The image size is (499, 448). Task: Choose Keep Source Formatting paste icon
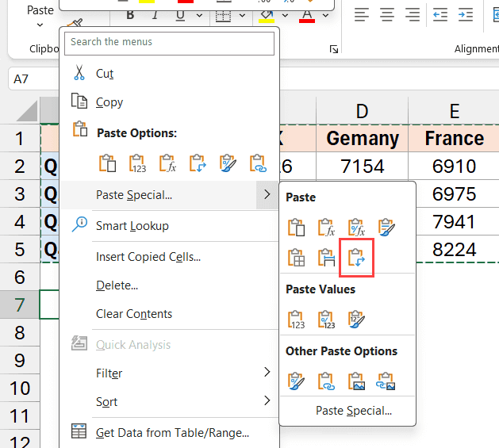point(386,228)
